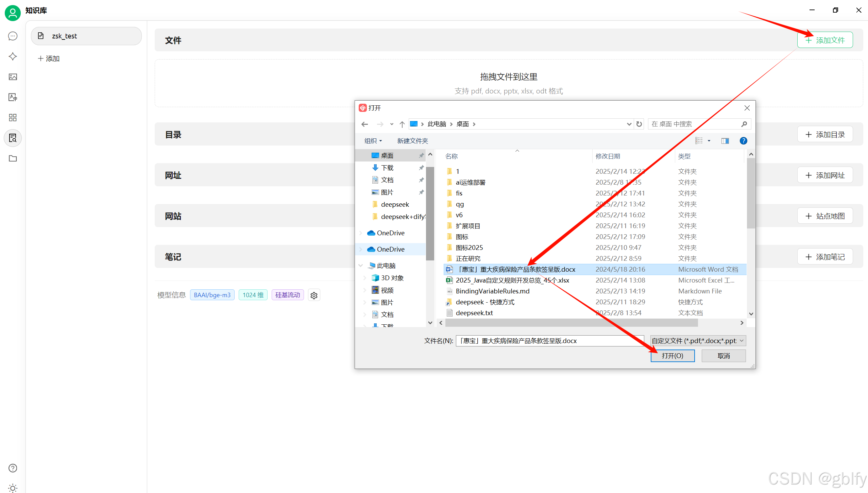Click the translate sidebar icon
868x493 pixels.
[13, 97]
